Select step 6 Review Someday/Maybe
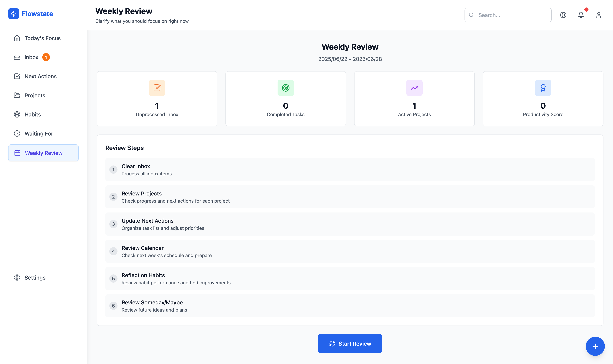 tap(350, 306)
